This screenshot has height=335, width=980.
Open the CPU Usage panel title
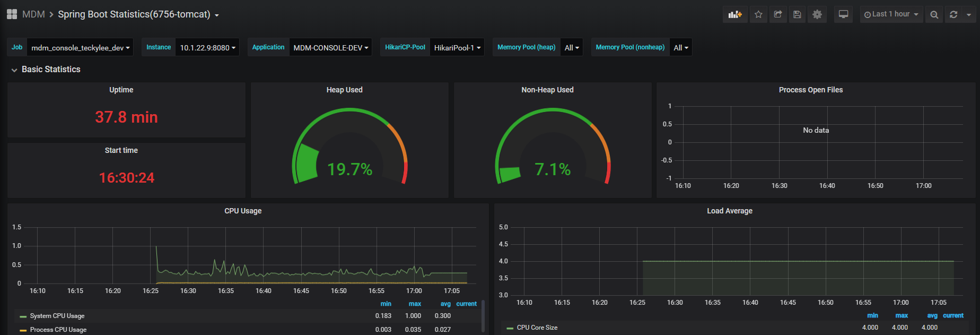pyautogui.click(x=243, y=211)
